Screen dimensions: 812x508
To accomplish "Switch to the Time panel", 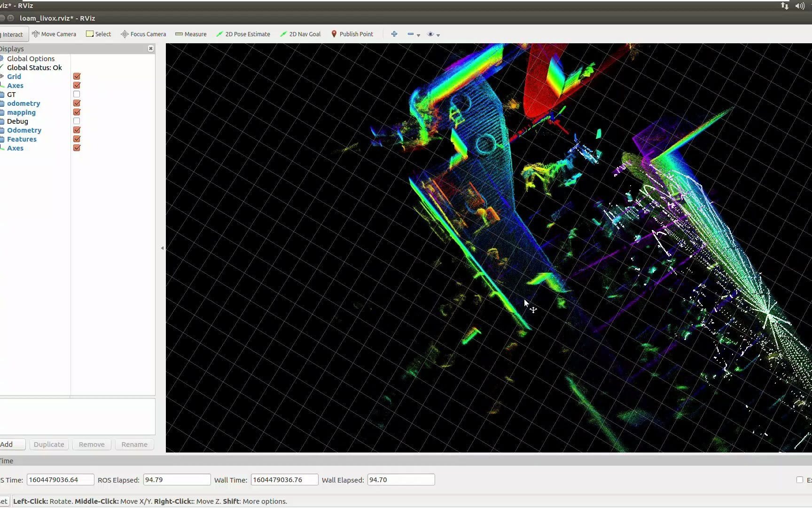I will (8, 460).
